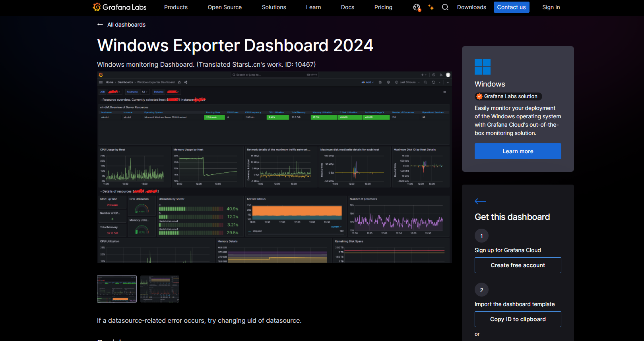Viewport: 644px width, 341px height.
Task: Click the Grafana Labs logo
Action: [120, 7]
